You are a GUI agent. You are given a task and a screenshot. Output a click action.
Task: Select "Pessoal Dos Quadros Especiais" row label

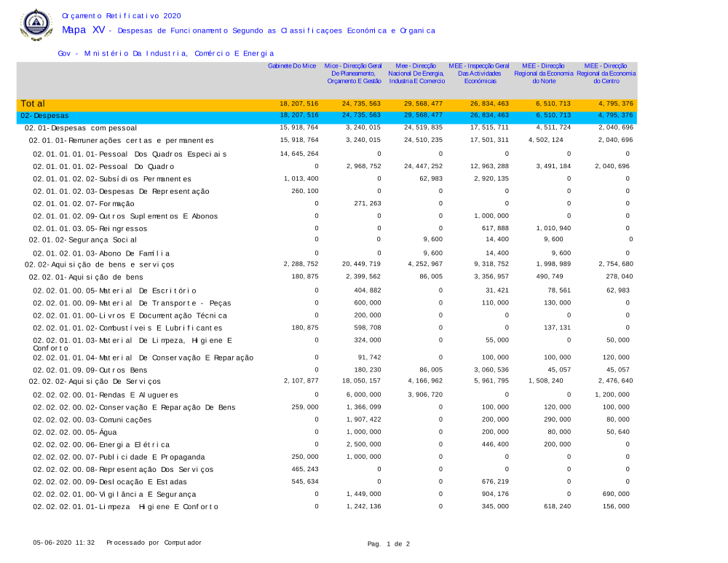click(130, 154)
